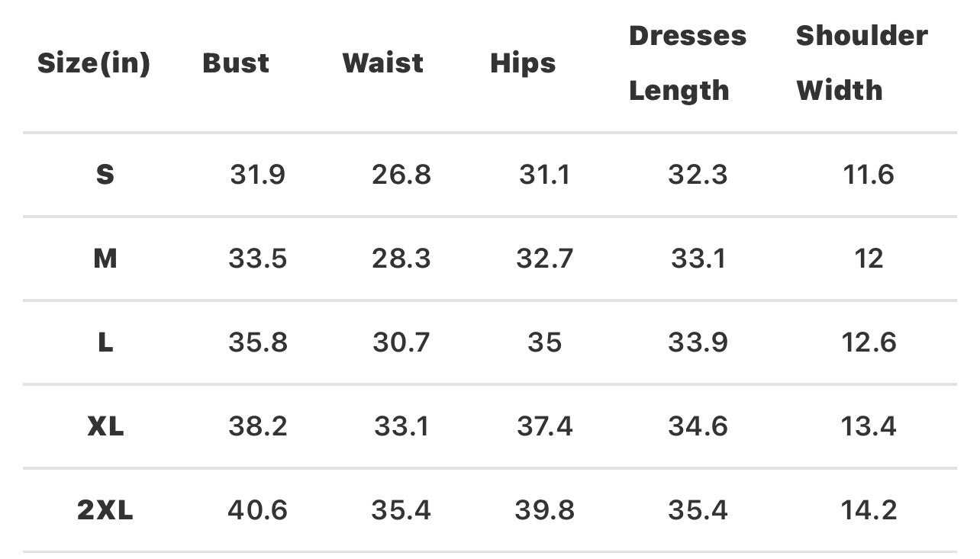Select the Dresses Length column header

[687, 63]
